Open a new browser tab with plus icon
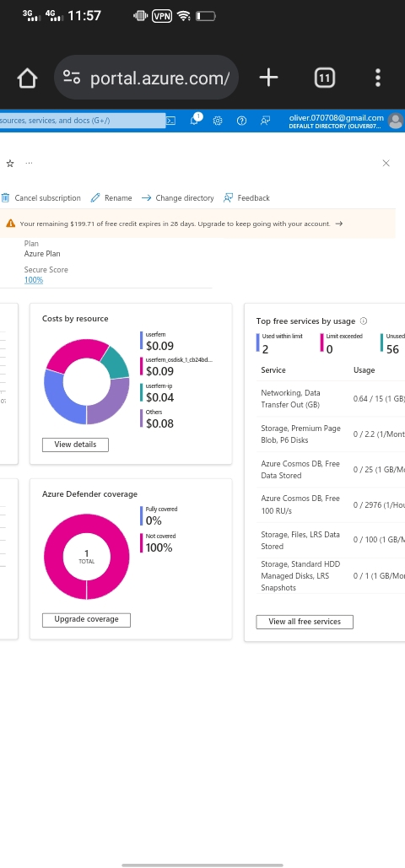The image size is (405, 868). click(x=268, y=78)
